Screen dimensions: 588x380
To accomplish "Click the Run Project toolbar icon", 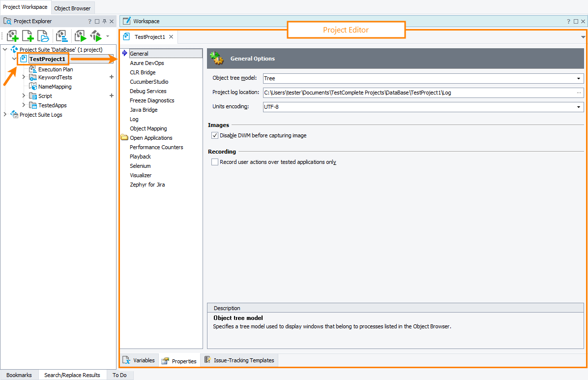I will click(x=80, y=35).
